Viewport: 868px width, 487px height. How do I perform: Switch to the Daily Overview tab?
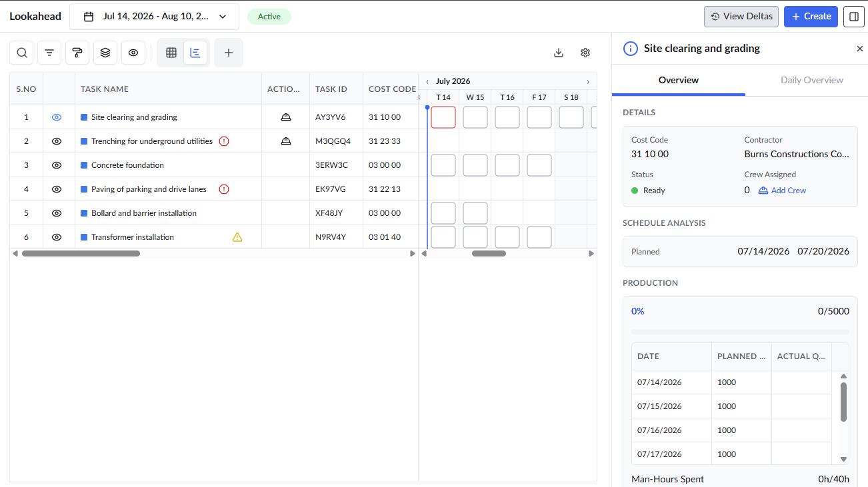pos(812,80)
